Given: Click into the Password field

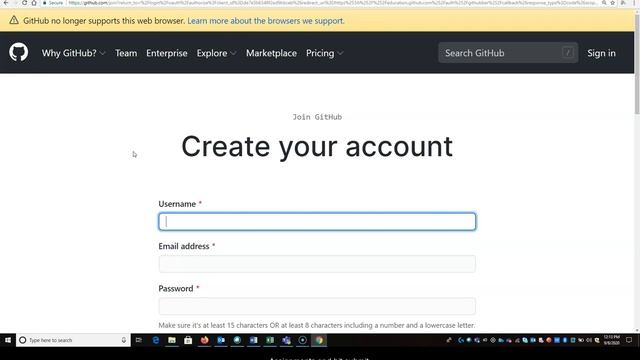Looking at the screenshot, I should point(317,306).
